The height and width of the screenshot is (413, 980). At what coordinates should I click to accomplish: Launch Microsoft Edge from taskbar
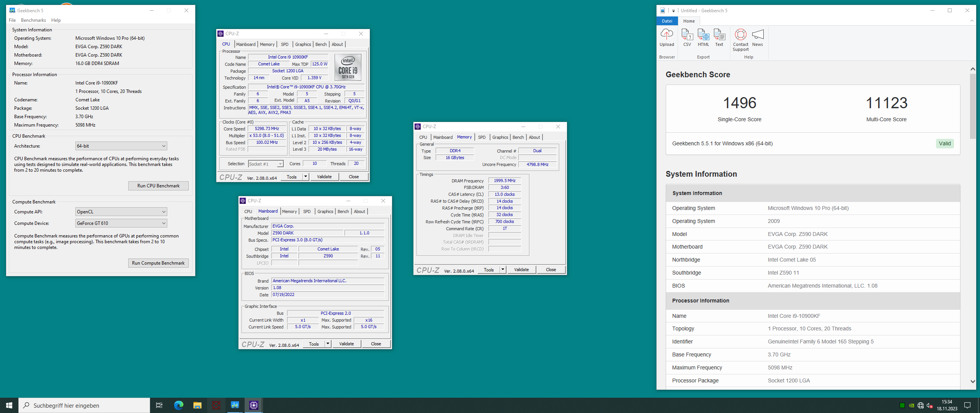tap(178, 405)
